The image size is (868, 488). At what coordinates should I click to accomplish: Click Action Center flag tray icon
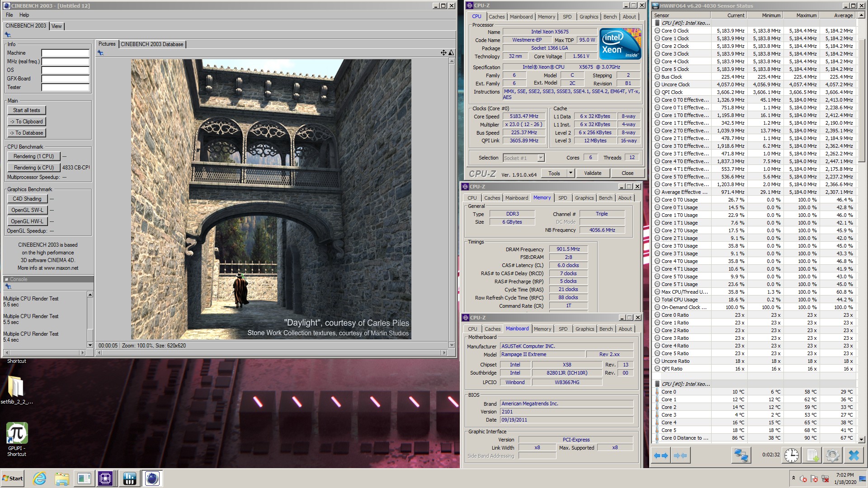(815, 479)
